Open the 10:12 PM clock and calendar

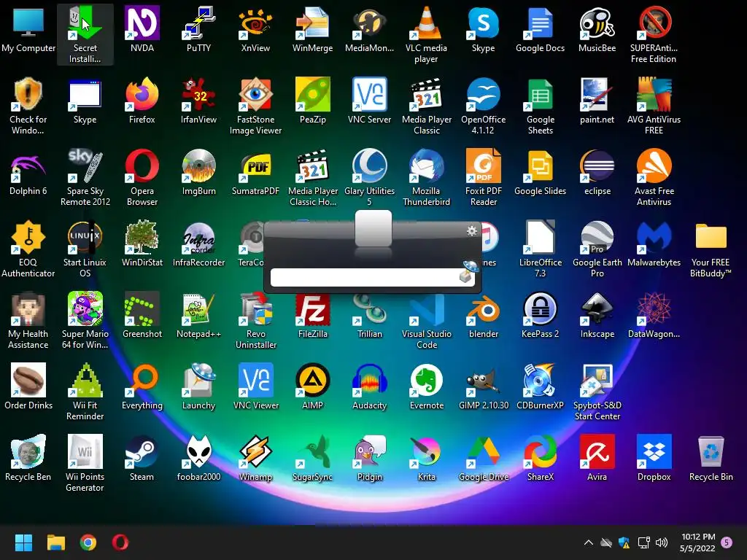click(698, 542)
